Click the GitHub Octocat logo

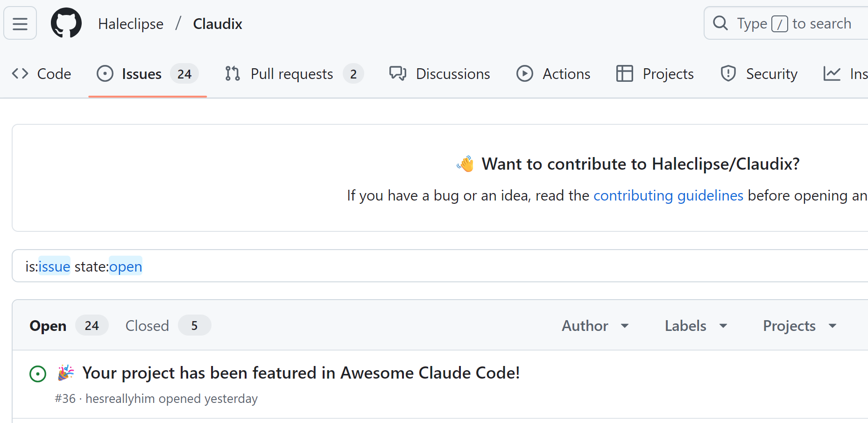click(66, 23)
